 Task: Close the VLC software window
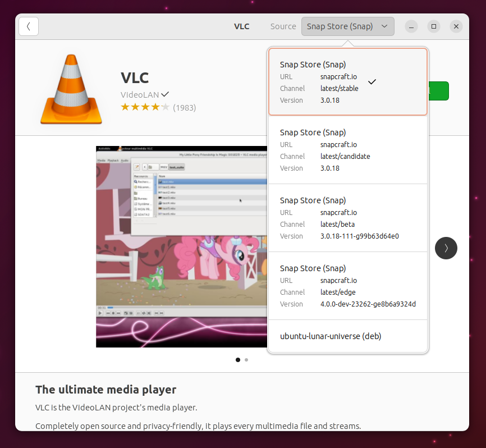click(456, 26)
